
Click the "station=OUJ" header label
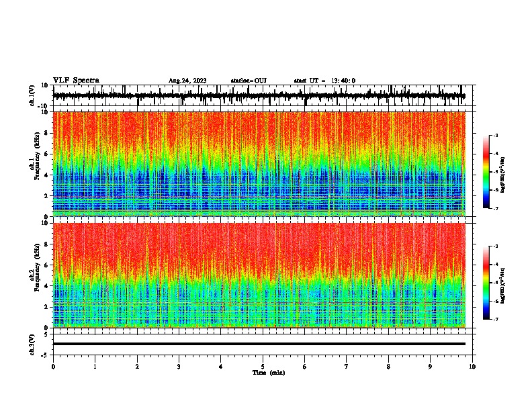point(249,81)
